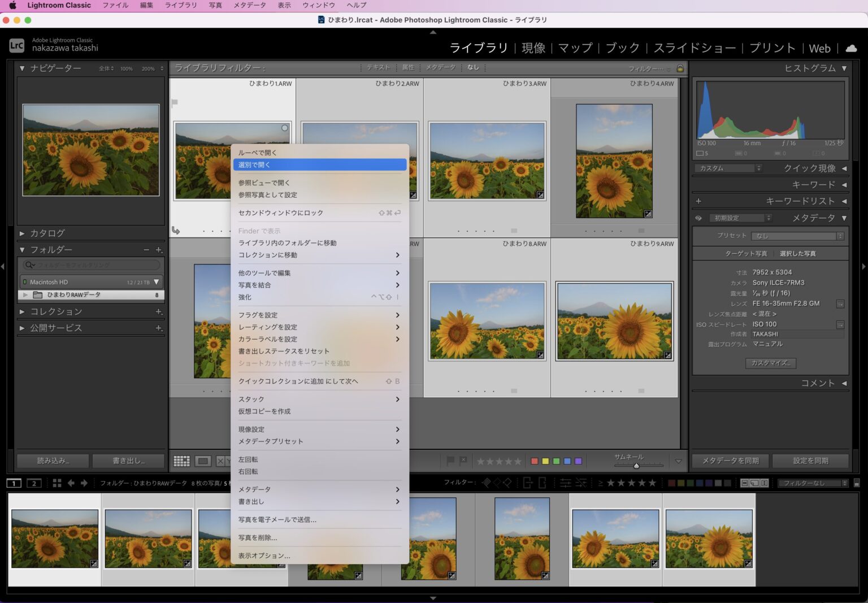This screenshot has width=868, height=603.
Task: Open the second monitor window button
Action: tap(34, 483)
